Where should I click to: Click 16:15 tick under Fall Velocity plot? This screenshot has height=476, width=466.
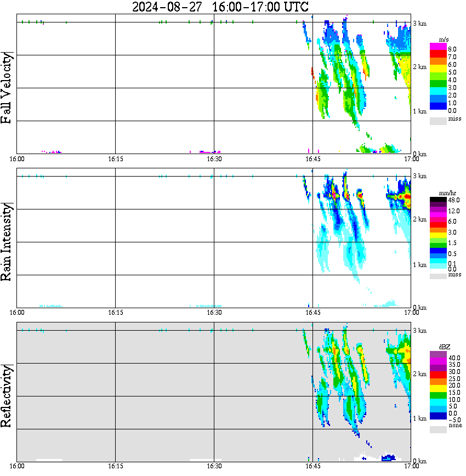click(115, 159)
